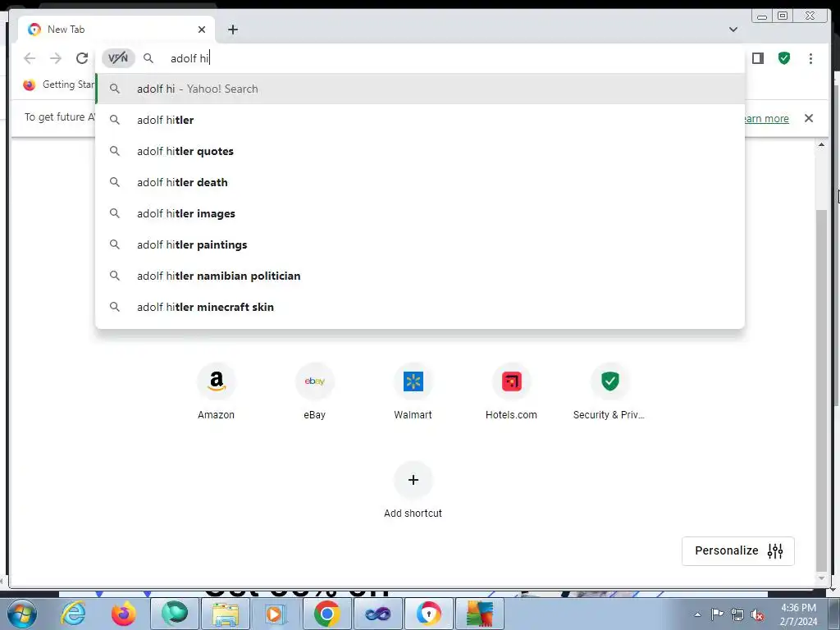Select suggestion 'adolf hitler quotes'
This screenshot has height=630, width=840.
[420, 151]
